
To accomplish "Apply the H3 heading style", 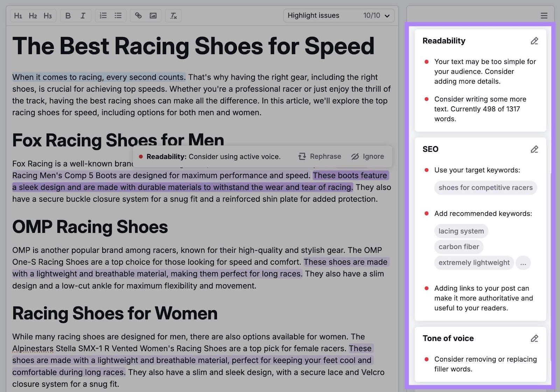I will click(x=48, y=15).
